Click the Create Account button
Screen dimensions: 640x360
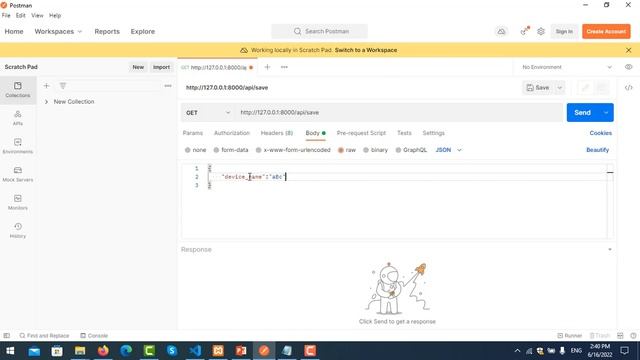tap(606, 31)
